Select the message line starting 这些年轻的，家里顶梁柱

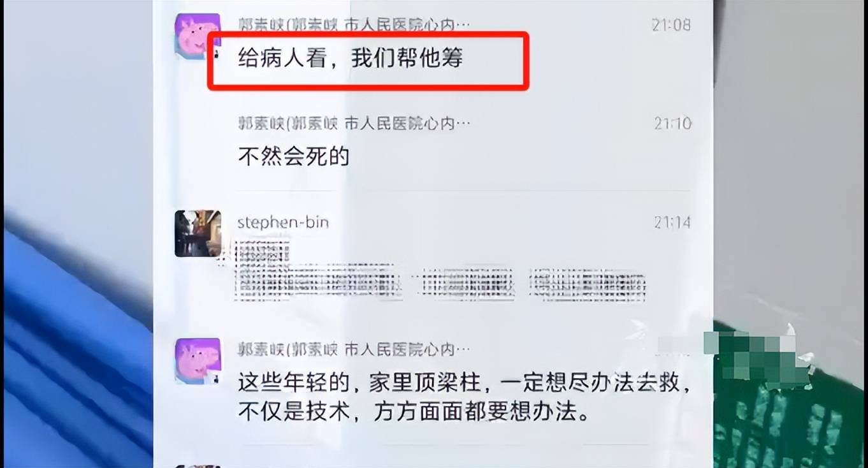coord(464,383)
